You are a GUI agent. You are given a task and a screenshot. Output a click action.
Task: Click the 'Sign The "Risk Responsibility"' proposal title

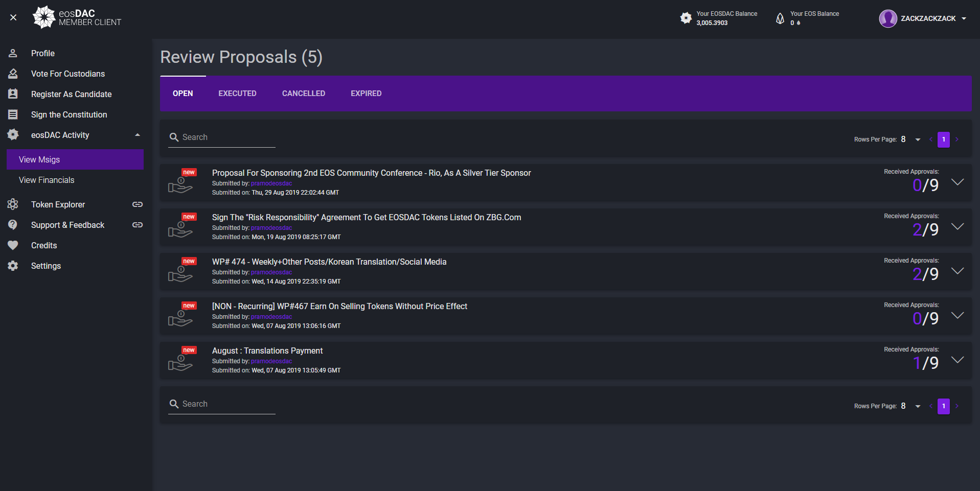(x=367, y=218)
